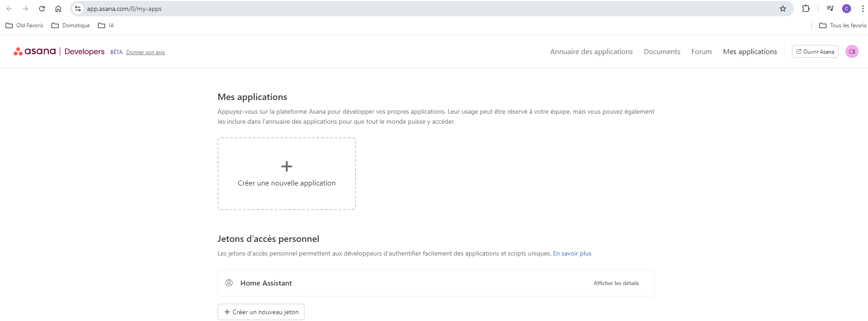Viewport: 868px width, 321px height.
Task: Open the CB user avatar menu
Action: tap(852, 52)
